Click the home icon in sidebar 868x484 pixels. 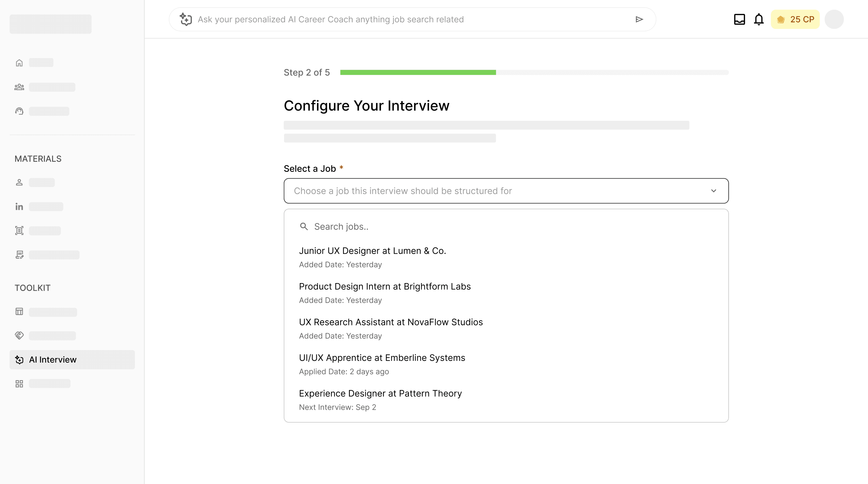(19, 63)
